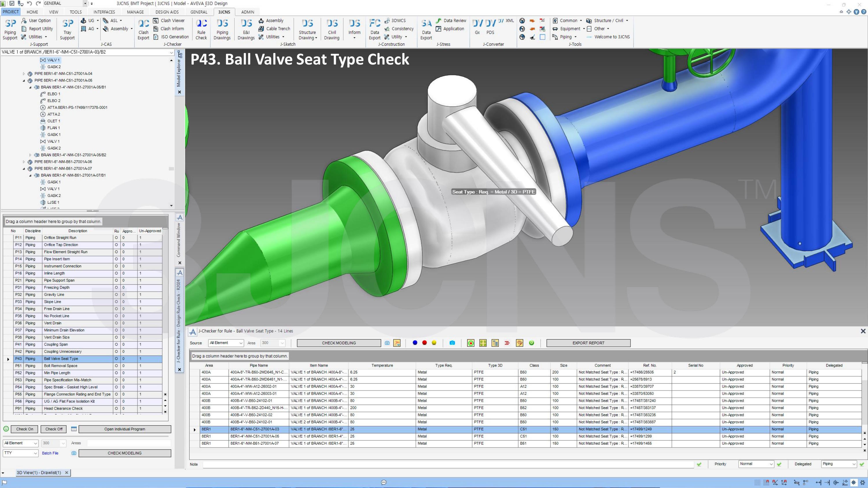
Task: Click the blue camera snapshot icon
Action: point(452,343)
